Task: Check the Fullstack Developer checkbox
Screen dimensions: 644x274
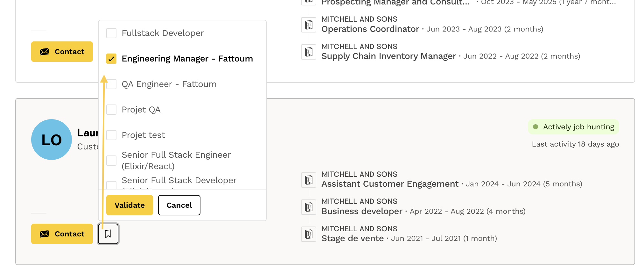Action: tap(111, 33)
